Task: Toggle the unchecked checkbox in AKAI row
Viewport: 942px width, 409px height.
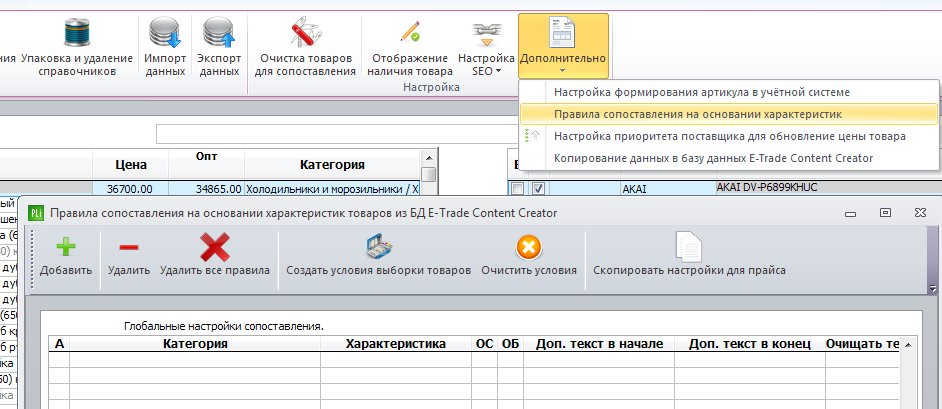Action: pyautogui.click(x=517, y=189)
